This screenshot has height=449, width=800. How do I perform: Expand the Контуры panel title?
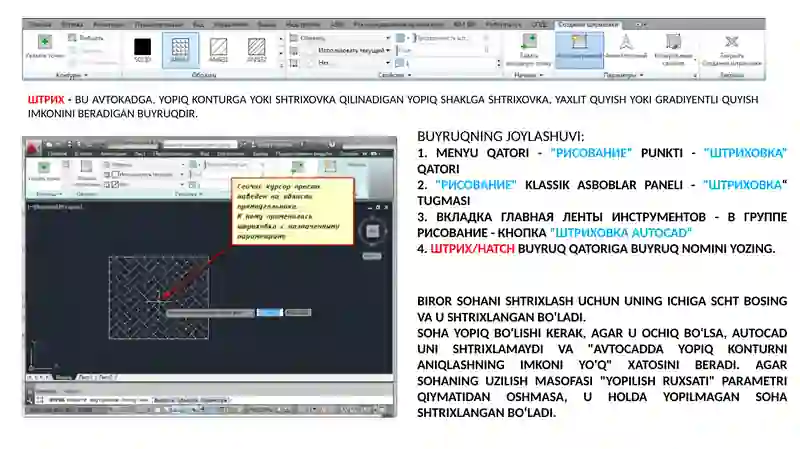point(71,75)
